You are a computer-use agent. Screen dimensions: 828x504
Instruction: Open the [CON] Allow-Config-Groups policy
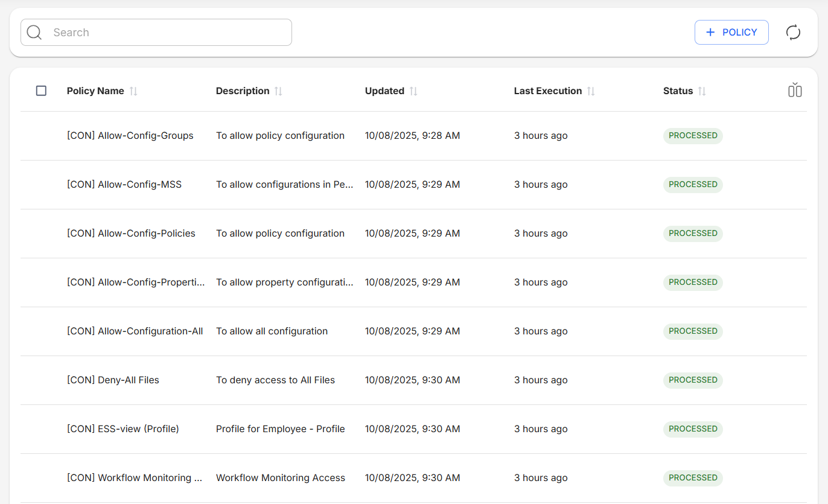tap(130, 136)
